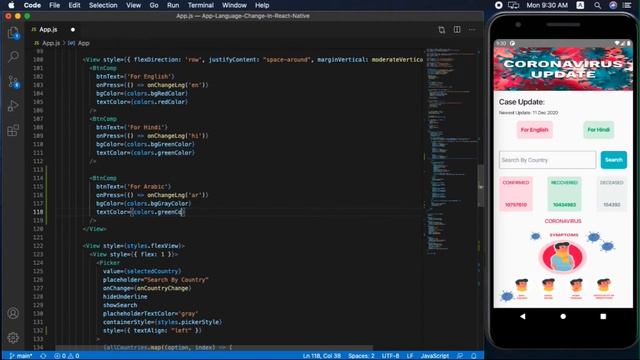
Task: Click the editor vertical scrollbar
Action: (481, 187)
